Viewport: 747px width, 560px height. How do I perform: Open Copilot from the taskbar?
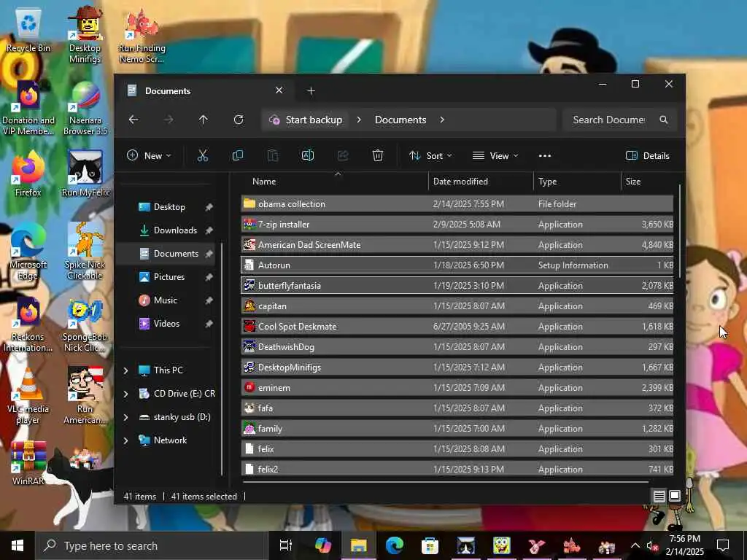point(322,545)
